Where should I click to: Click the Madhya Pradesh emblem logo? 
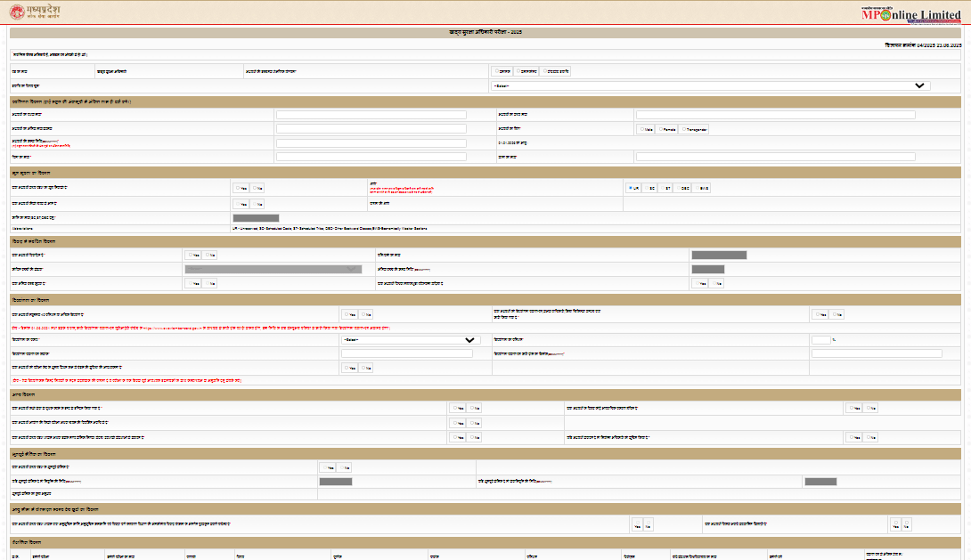35,12
